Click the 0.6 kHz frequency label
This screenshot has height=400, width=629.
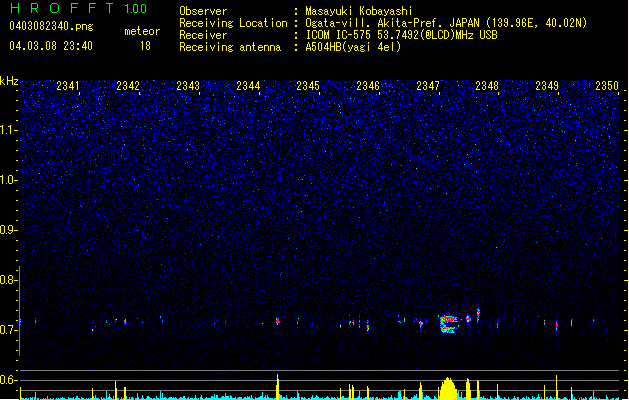[x=9, y=380]
